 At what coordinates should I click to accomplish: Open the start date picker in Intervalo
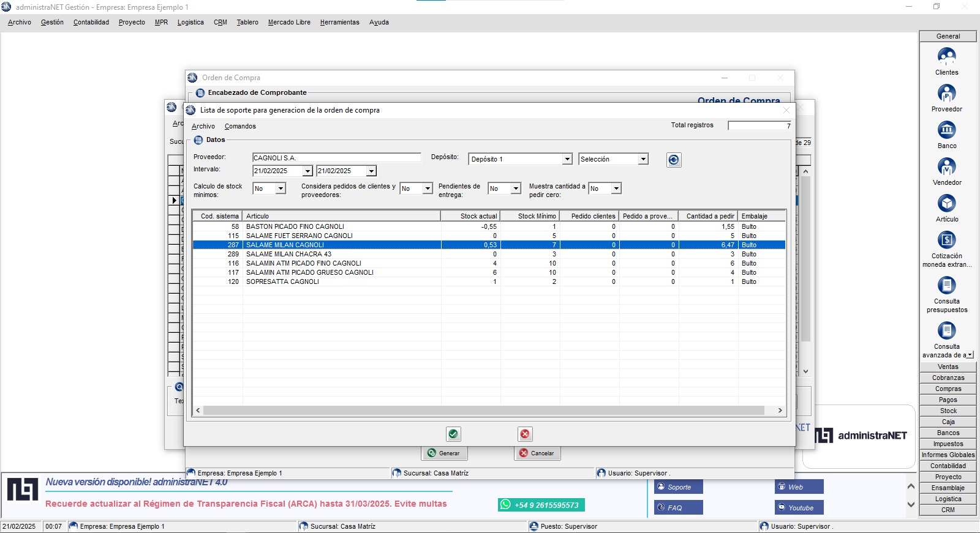tap(307, 171)
